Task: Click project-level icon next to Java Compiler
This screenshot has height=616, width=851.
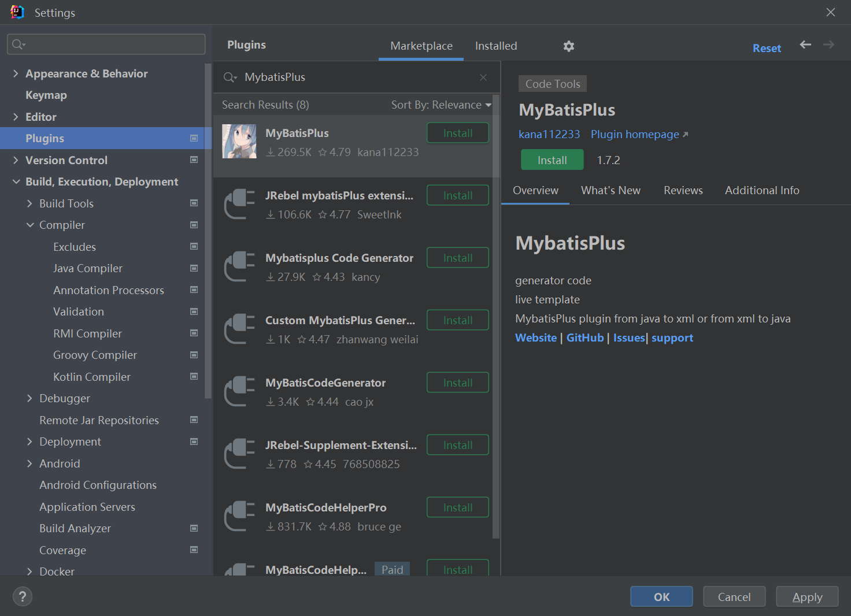Action: point(194,268)
